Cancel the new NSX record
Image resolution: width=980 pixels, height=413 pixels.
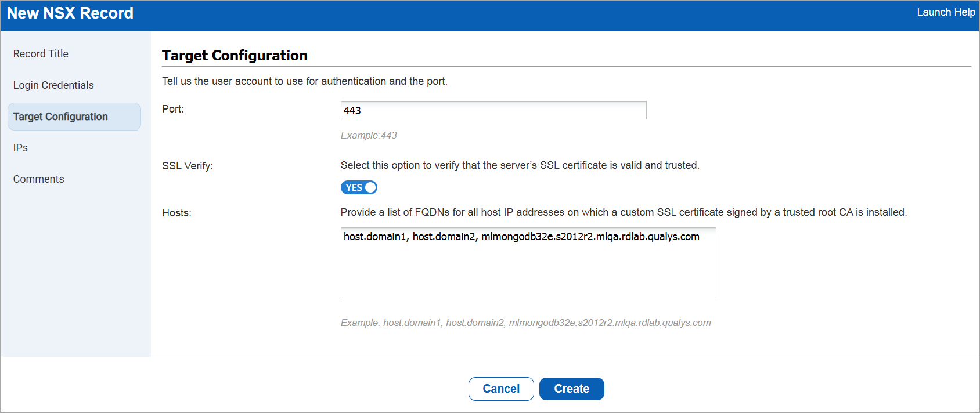point(501,389)
